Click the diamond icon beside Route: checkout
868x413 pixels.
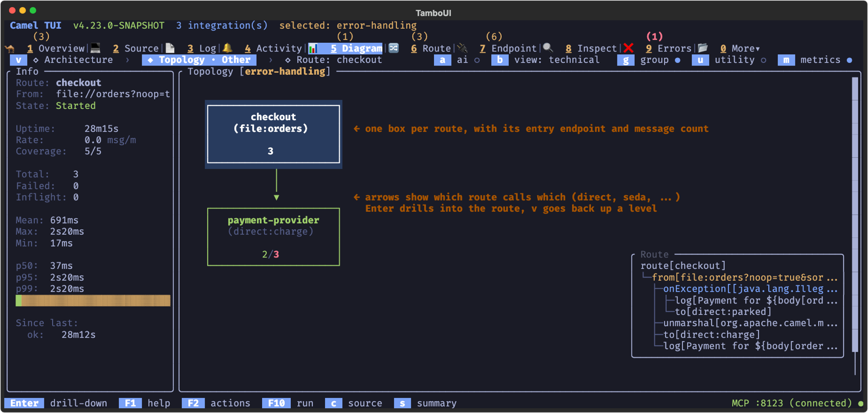[288, 60]
